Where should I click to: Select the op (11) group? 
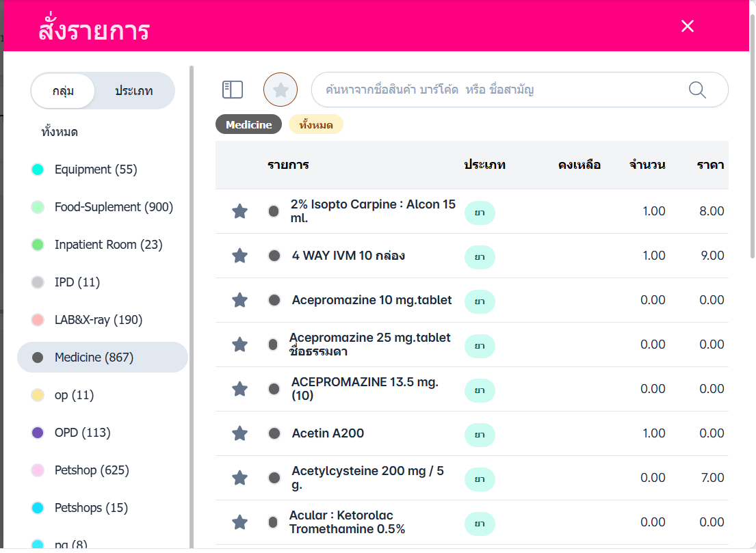[102, 395]
